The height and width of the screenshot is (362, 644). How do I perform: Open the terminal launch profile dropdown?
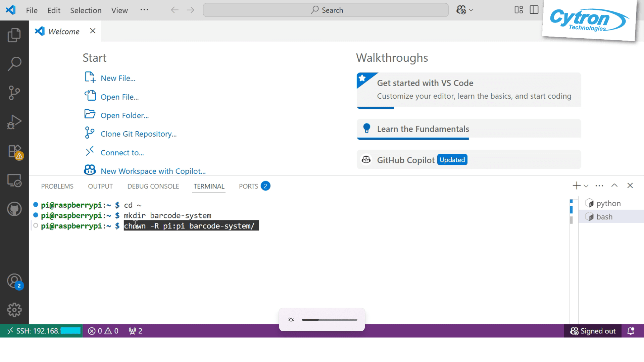pyautogui.click(x=586, y=186)
